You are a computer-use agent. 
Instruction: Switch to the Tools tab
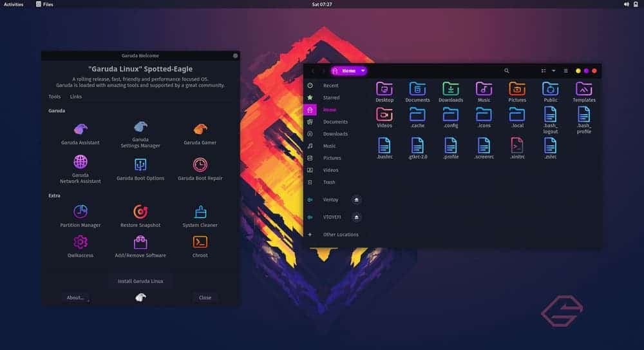[x=55, y=97]
